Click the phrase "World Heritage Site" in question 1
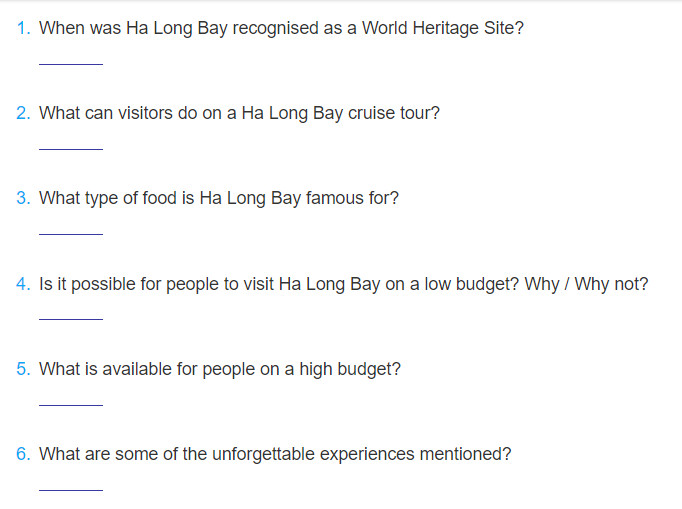This screenshot has height=509, width=682. click(x=440, y=28)
